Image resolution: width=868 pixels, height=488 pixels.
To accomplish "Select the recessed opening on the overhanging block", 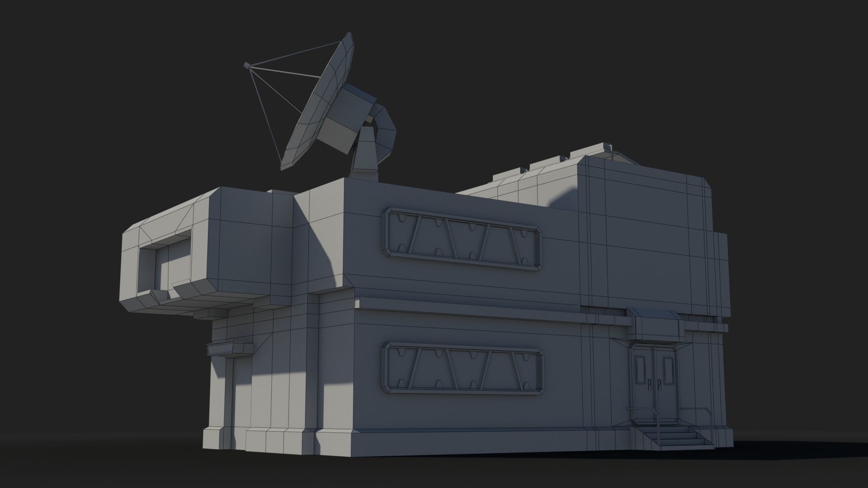I will coord(164,265).
